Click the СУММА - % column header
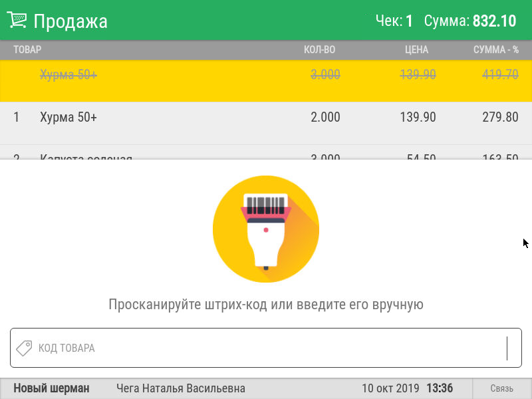Image resolution: width=532 pixels, height=399 pixels. [x=496, y=49]
